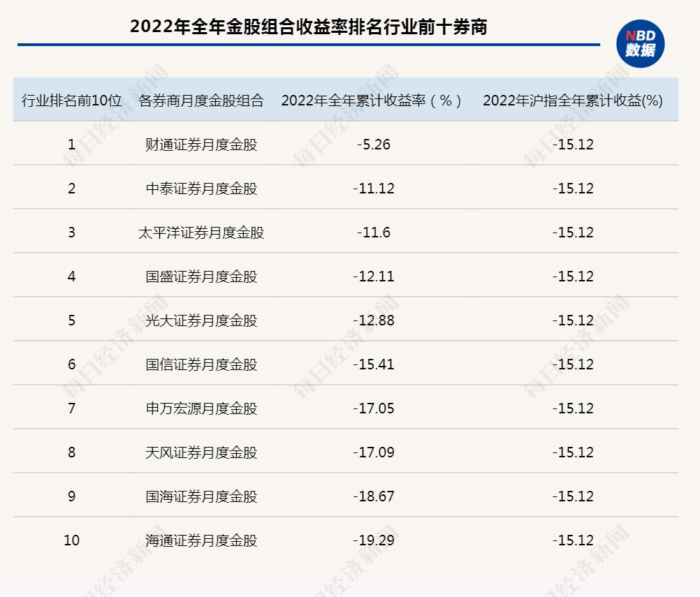Click the header 各券商月度金股组合
This screenshot has width=700, height=597.
coord(201,101)
